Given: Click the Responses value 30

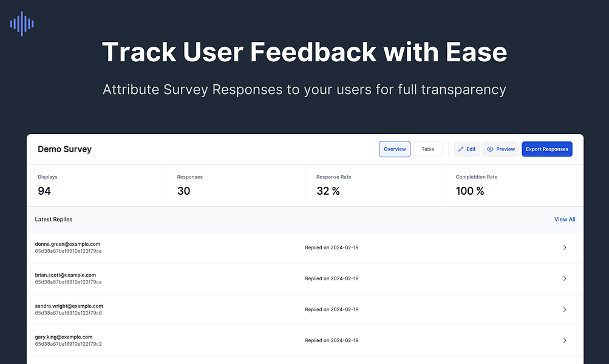Looking at the screenshot, I should 184,191.
